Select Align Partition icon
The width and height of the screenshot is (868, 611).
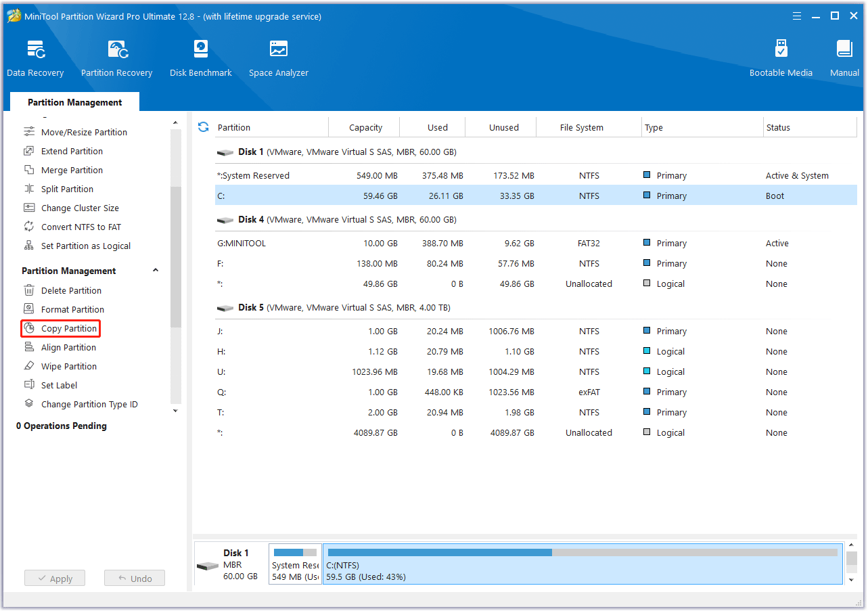click(29, 347)
